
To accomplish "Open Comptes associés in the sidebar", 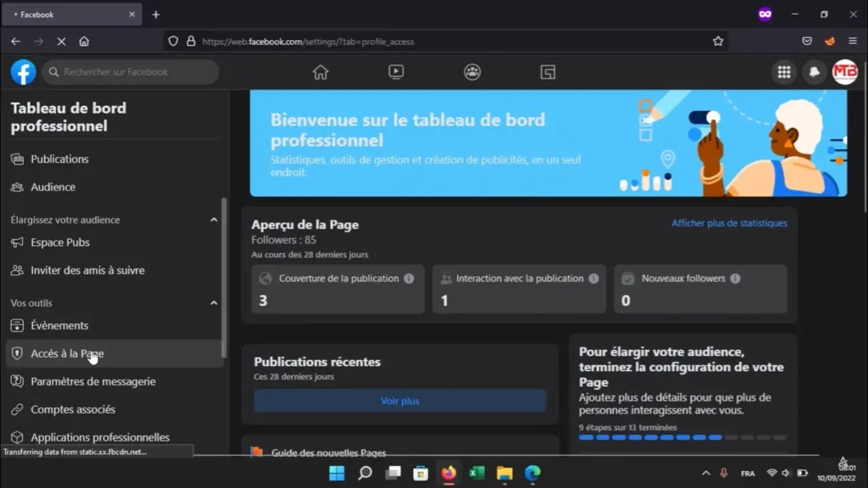I will [x=114, y=409].
